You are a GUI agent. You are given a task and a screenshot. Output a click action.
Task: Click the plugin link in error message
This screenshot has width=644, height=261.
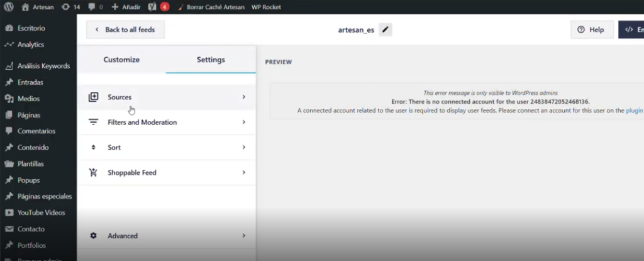click(x=634, y=110)
